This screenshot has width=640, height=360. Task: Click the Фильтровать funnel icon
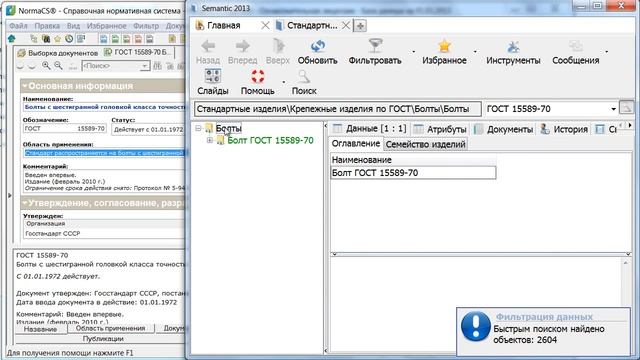375,46
